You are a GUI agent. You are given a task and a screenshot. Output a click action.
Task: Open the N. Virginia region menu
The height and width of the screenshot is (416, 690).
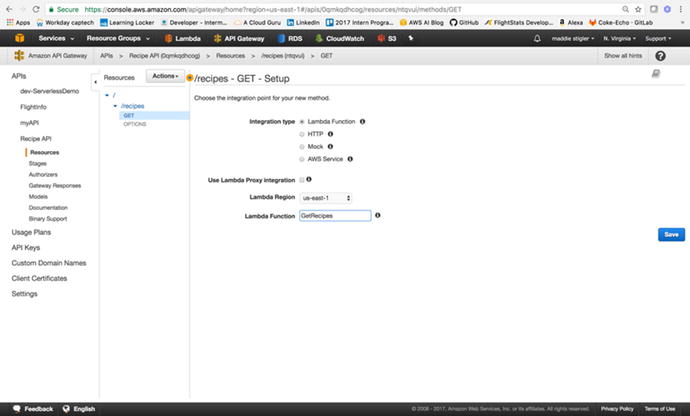(619, 39)
